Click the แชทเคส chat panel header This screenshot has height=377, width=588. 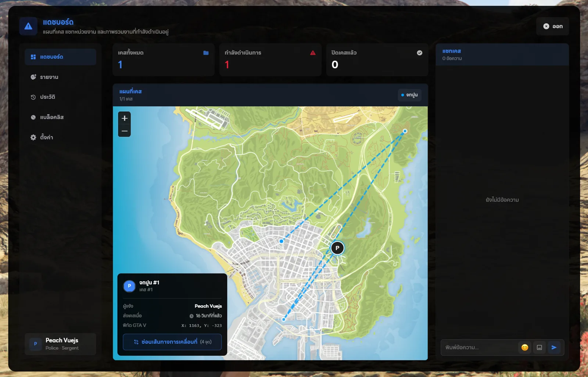[502, 54]
